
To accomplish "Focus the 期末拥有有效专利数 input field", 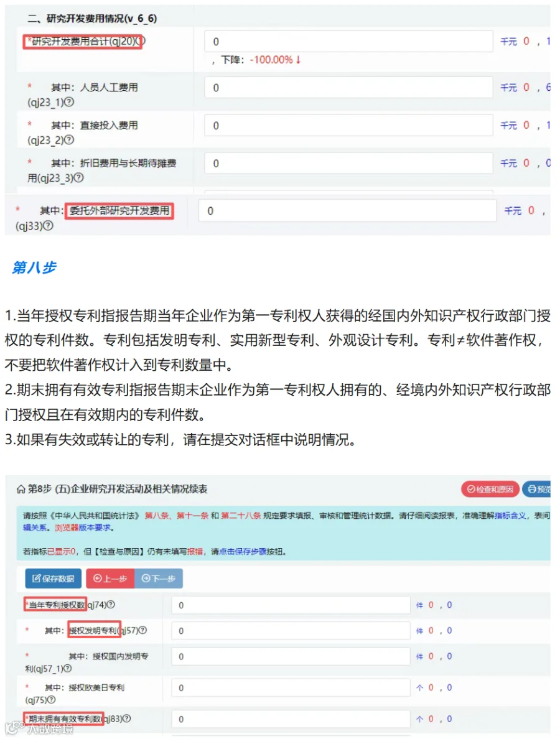I will (x=291, y=719).
